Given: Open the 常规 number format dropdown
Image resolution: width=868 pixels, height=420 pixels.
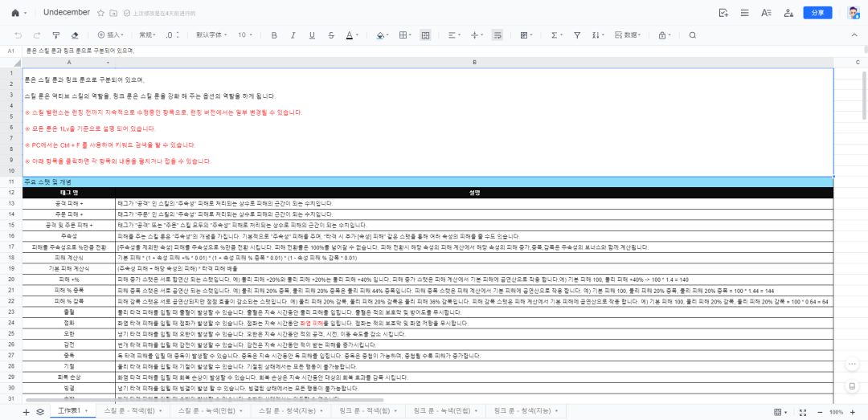Looking at the screenshot, I should click(x=148, y=35).
